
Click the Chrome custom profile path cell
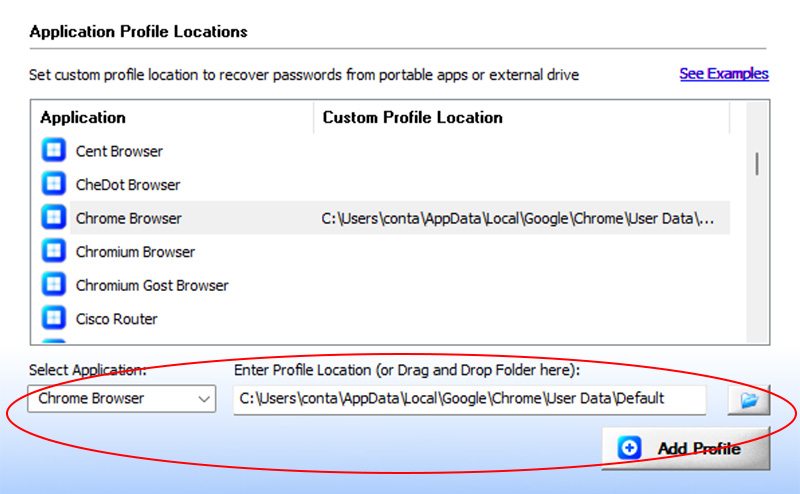tap(518, 218)
